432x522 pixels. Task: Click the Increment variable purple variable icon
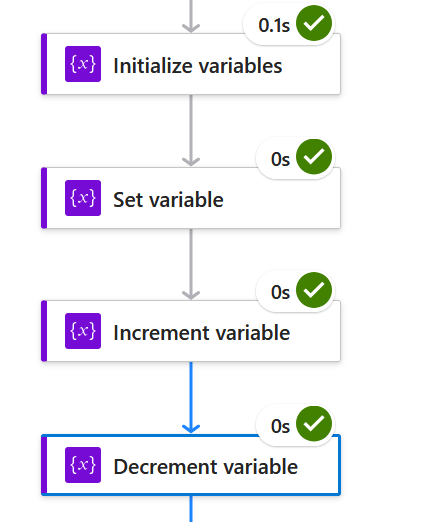click(x=83, y=331)
